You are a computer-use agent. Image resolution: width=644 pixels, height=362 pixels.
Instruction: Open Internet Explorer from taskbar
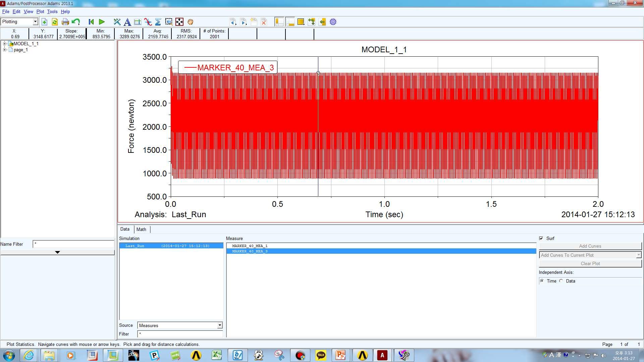point(29,355)
